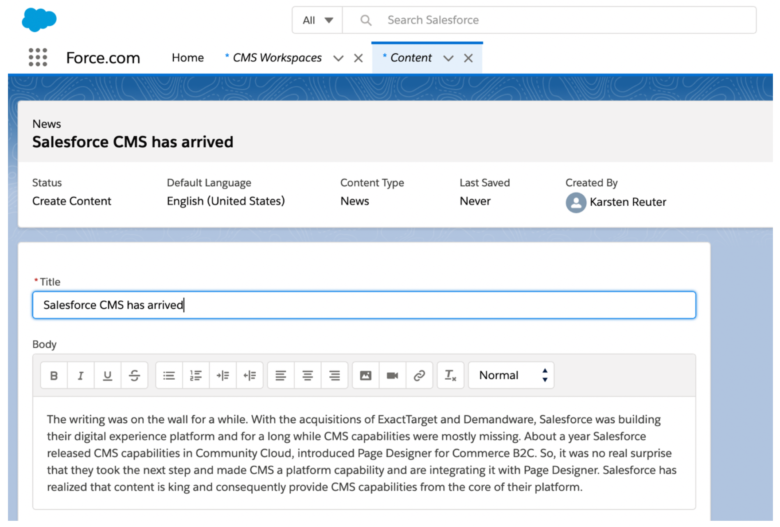This screenshot has height=527, width=780.
Task: Insert a video into the body
Action: click(392, 375)
